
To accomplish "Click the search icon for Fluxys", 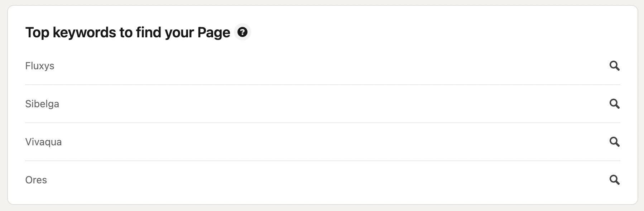I will tap(614, 66).
